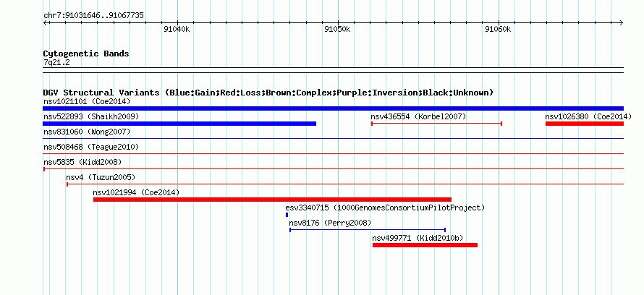Open the nsv499771 (Kidd2010b) label
The image size is (644, 295).
coord(418,238)
